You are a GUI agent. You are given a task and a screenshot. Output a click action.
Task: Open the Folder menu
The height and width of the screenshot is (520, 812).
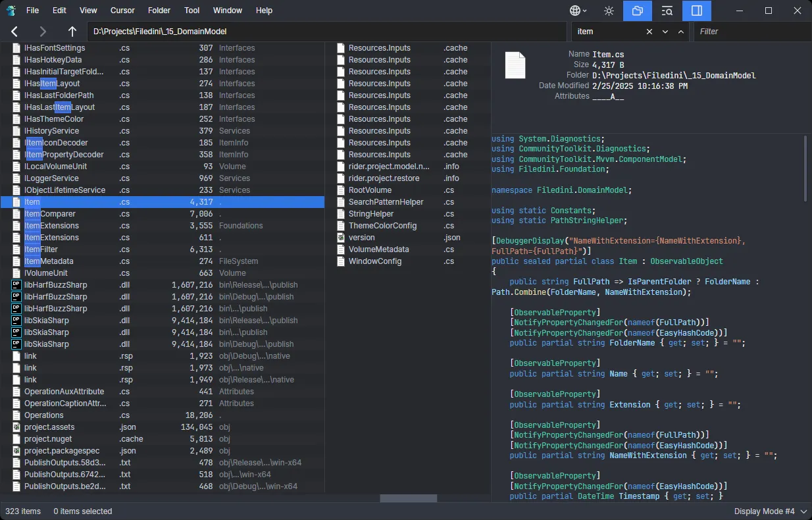pyautogui.click(x=159, y=11)
